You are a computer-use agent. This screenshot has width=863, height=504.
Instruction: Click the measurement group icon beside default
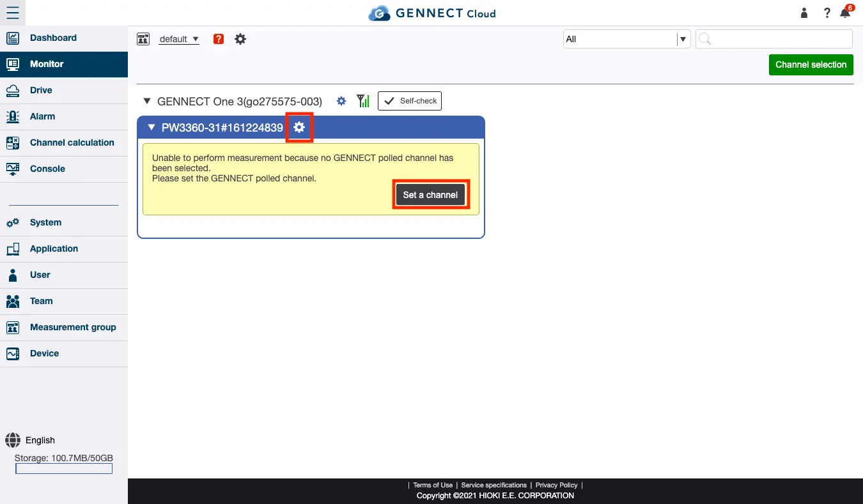click(x=143, y=39)
